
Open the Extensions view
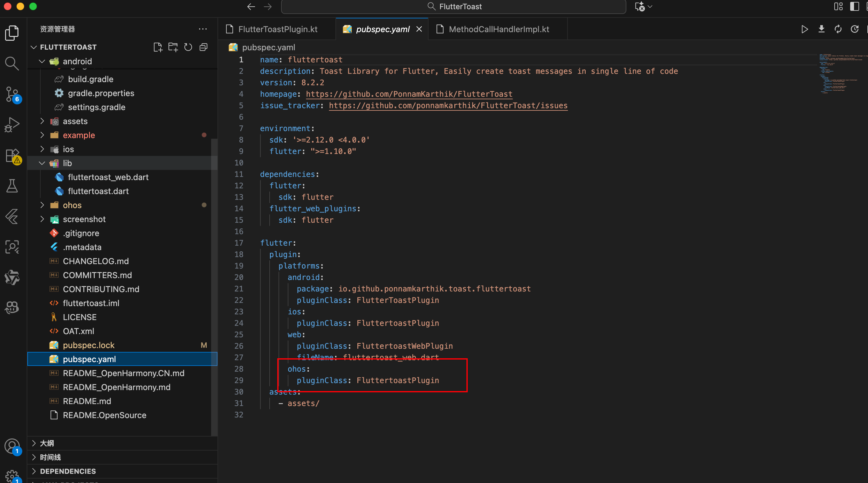pyautogui.click(x=12, y=156)
